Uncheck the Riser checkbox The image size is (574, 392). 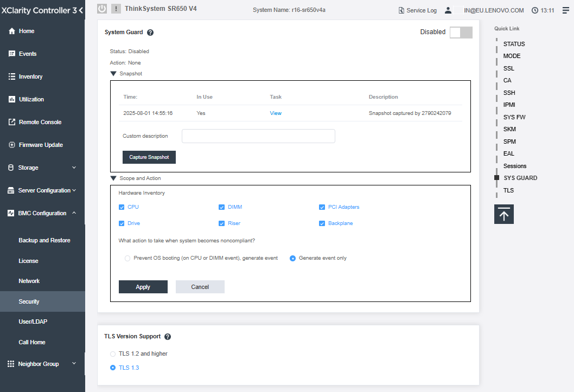[221, 223]
